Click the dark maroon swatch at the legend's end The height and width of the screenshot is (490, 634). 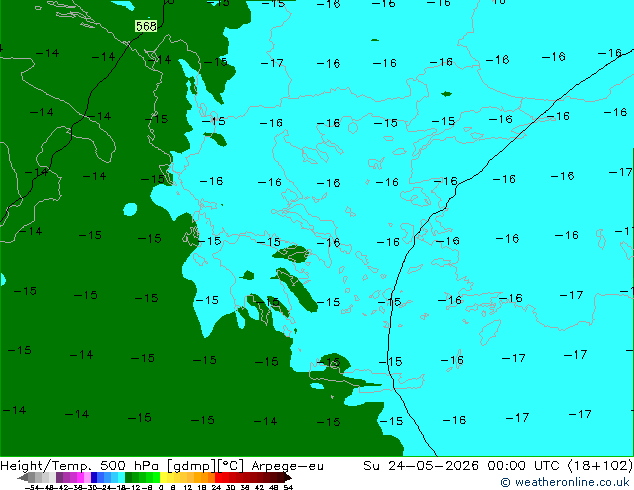tap(281, 477)
